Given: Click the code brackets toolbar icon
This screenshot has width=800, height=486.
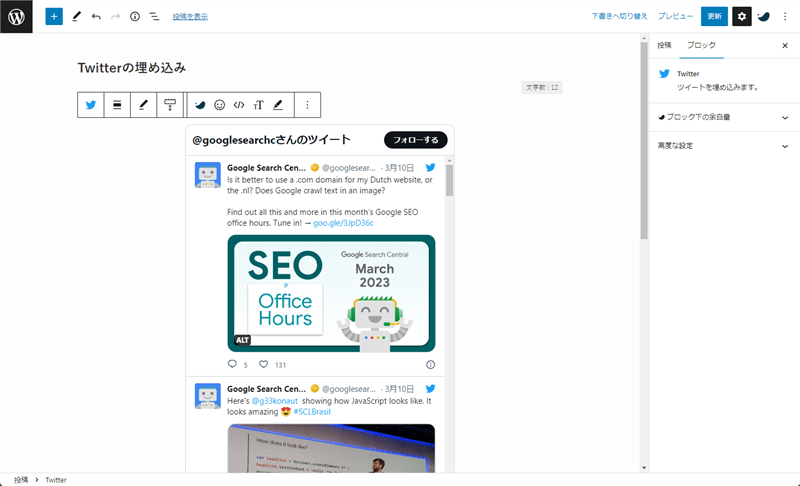Looking at the screenshot, I should [239, 105].
